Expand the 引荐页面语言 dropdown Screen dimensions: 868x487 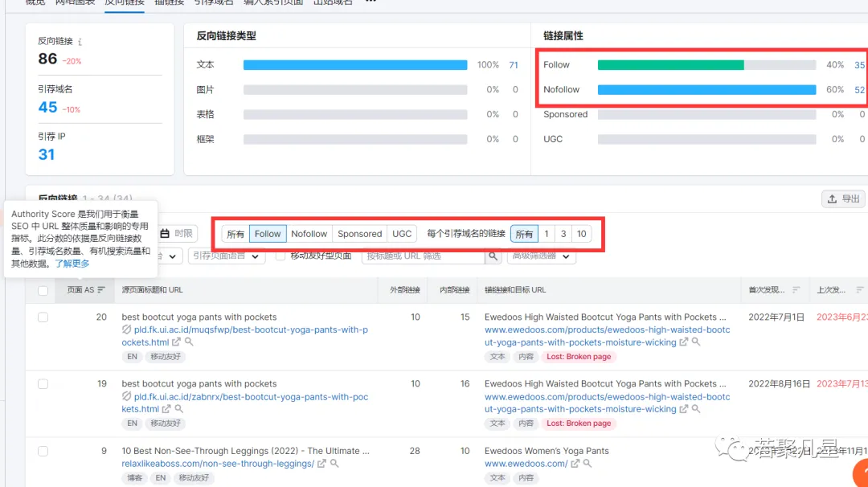(x=225, y=256)
